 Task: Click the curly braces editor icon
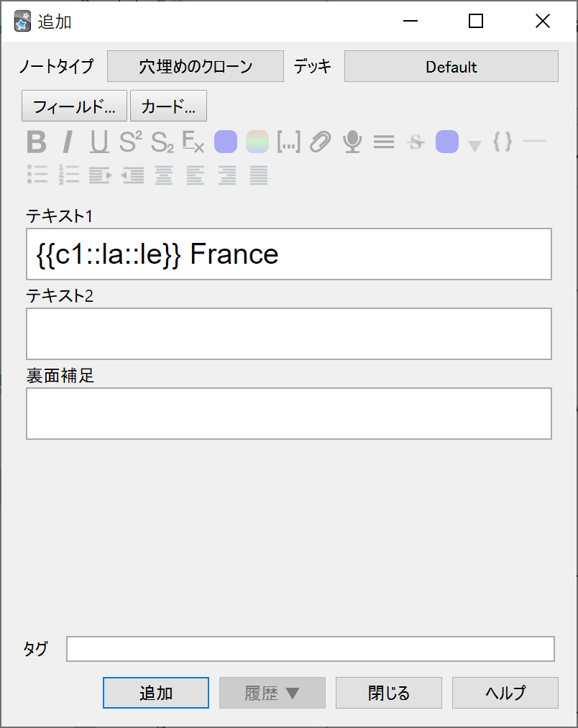503,142
